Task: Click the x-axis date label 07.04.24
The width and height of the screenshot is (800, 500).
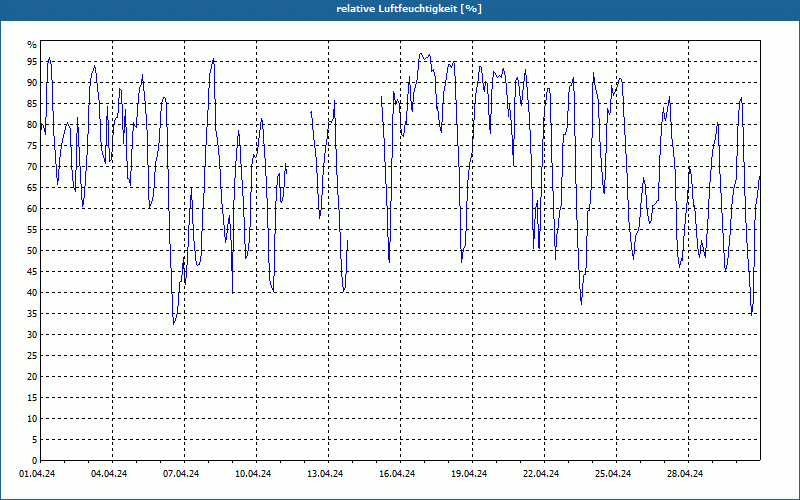Action: (x=181, y=474)
